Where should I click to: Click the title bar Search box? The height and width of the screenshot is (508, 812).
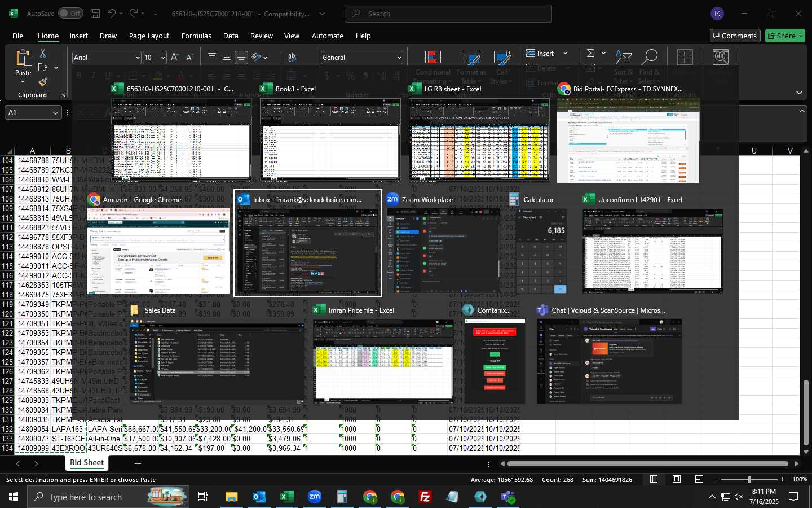click(448, 14)
